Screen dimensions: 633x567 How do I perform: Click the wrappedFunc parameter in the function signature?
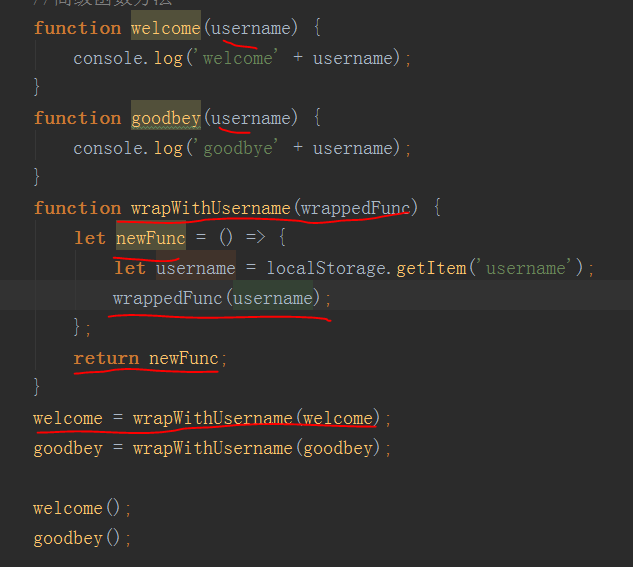354,208
